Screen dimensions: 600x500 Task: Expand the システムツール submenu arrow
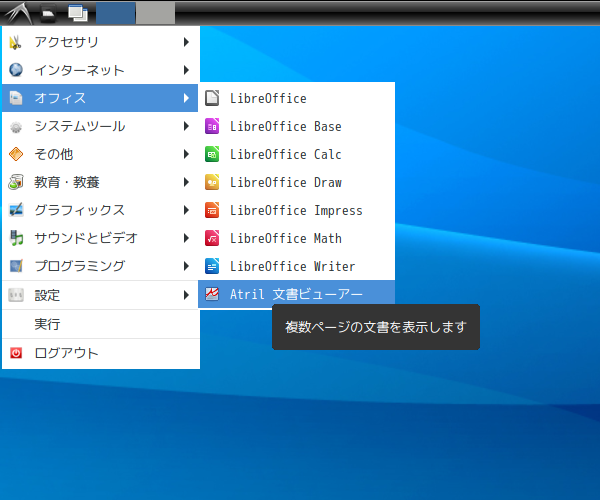tap(186, 126)
